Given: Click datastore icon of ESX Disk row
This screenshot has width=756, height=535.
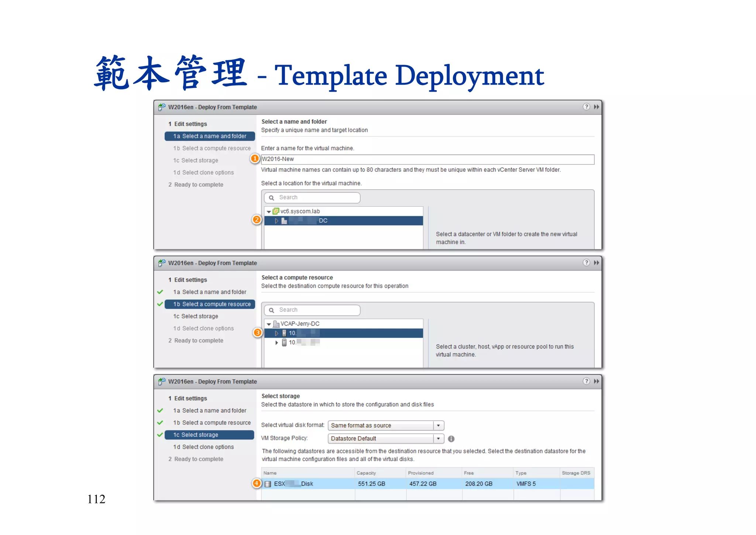Looking at the screenshot, I should point(268,484).
